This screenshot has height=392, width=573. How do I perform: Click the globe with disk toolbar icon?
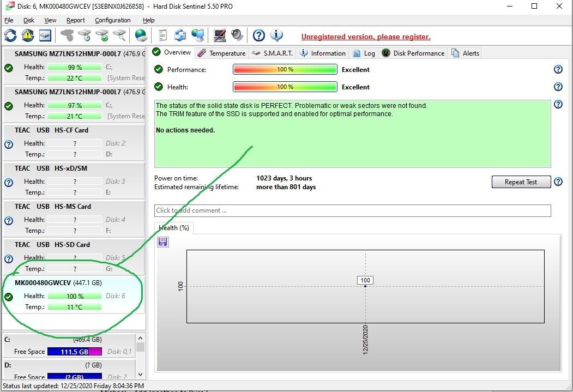coord(141,36)
